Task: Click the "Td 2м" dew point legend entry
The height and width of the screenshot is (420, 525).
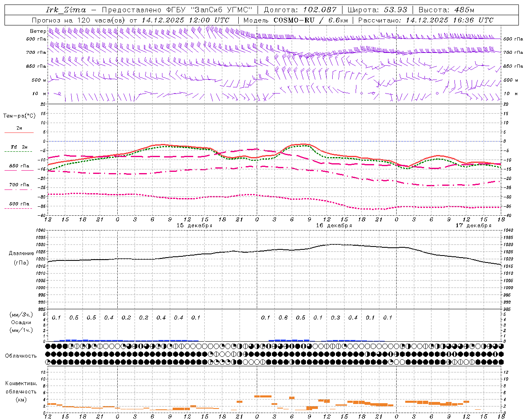Action: click(19, 147)
